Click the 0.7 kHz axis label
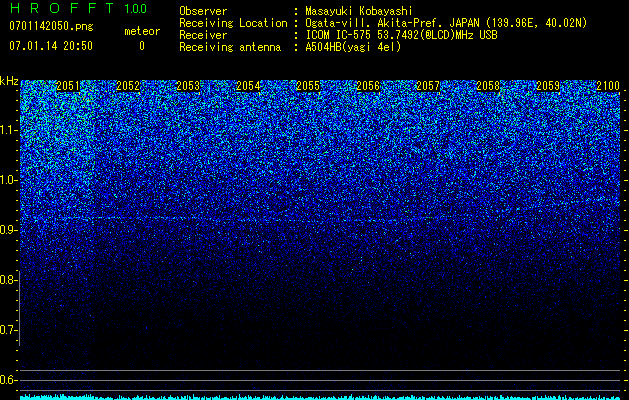 tap(8, 330)
